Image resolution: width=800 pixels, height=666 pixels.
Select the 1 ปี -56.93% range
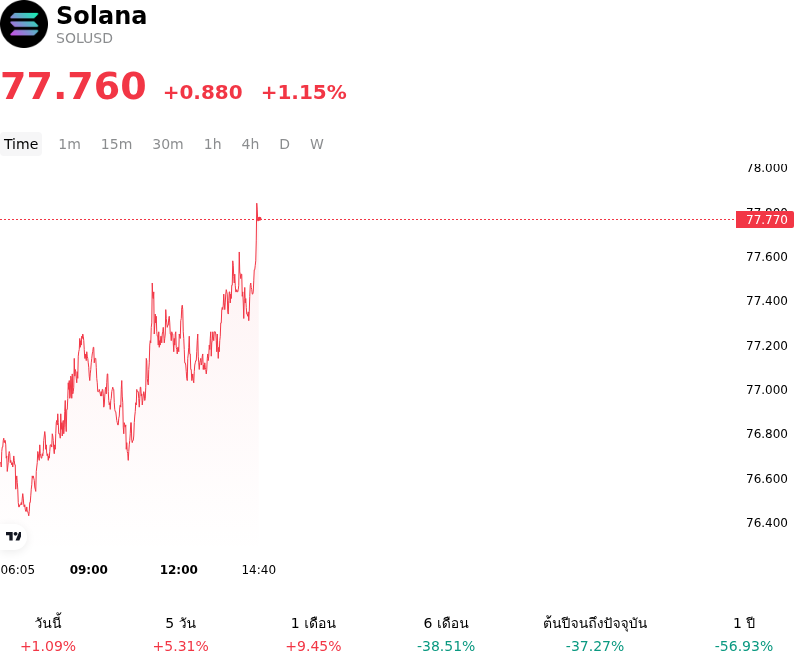tap(744, 634)
